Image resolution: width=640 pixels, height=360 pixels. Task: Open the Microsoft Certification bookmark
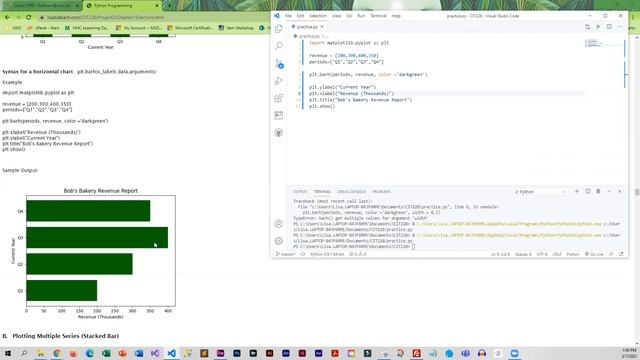point(190,28)
